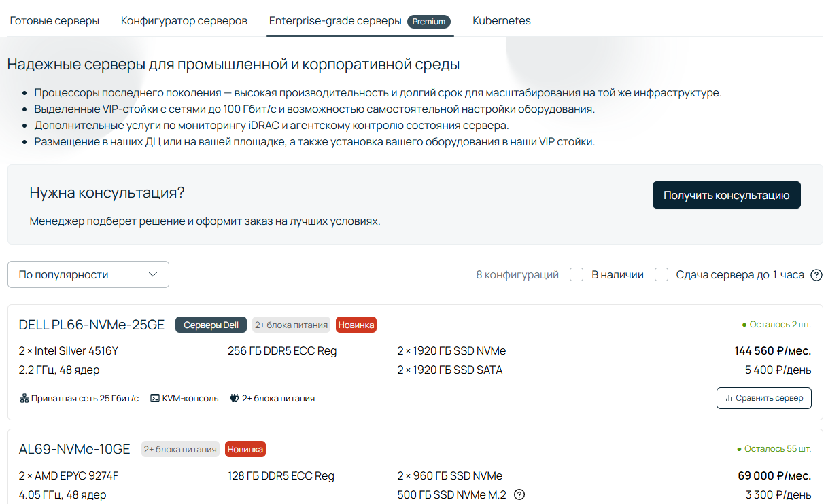The width and height of the screenshot is (826, 504).
Task: Click the help icon next to SSD NVMe M.2
Action: pos(519,494)
